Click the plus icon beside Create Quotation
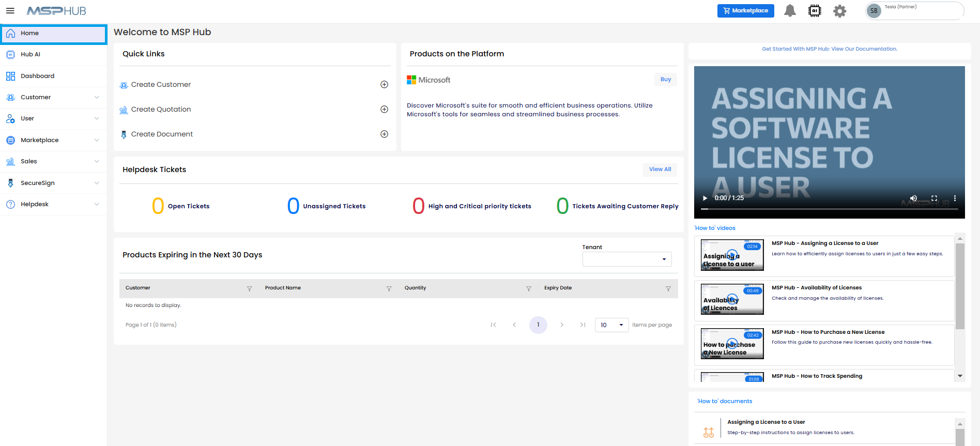980x446 pixels. point(384,110)
